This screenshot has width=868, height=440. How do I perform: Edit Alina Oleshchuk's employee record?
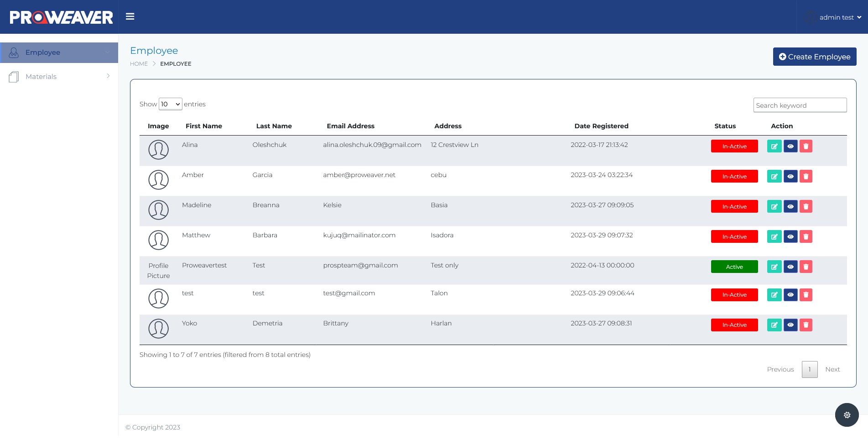[774, 146]
